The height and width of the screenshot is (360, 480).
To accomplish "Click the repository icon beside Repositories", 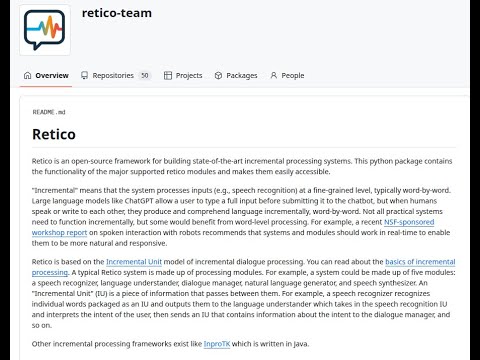I will [85, 76].
